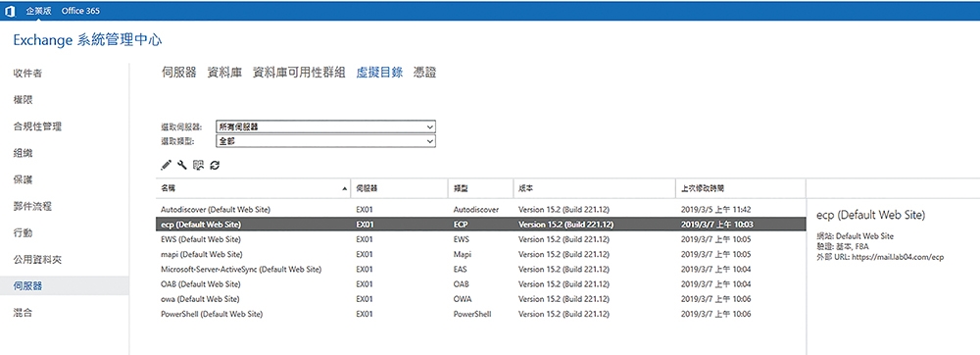
Task: Go to 郵件流程 in sidebar
Action: point(32,206)
